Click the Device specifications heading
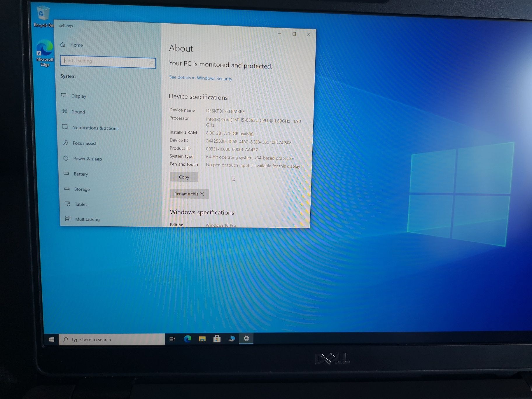Viewport: 532px width, 399px height. pos(198,97)
